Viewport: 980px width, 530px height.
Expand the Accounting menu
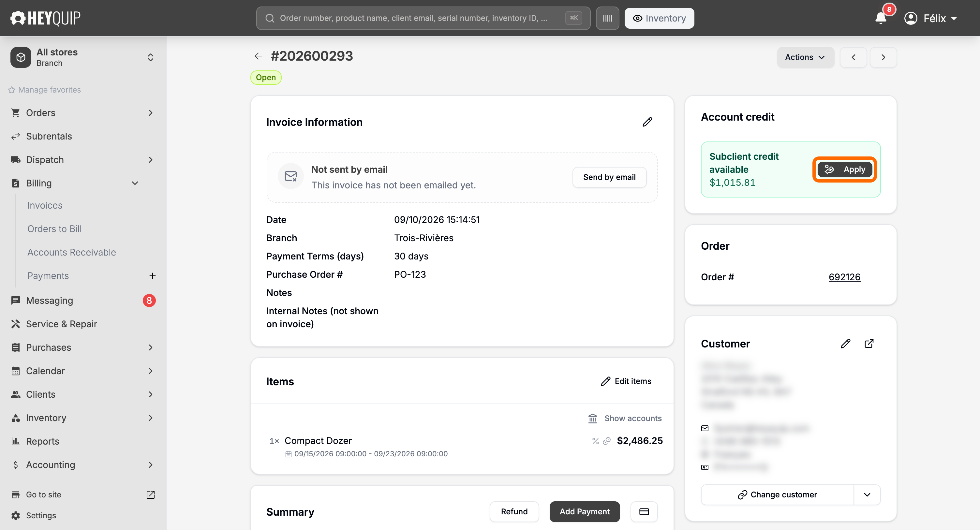click(151, 464)
